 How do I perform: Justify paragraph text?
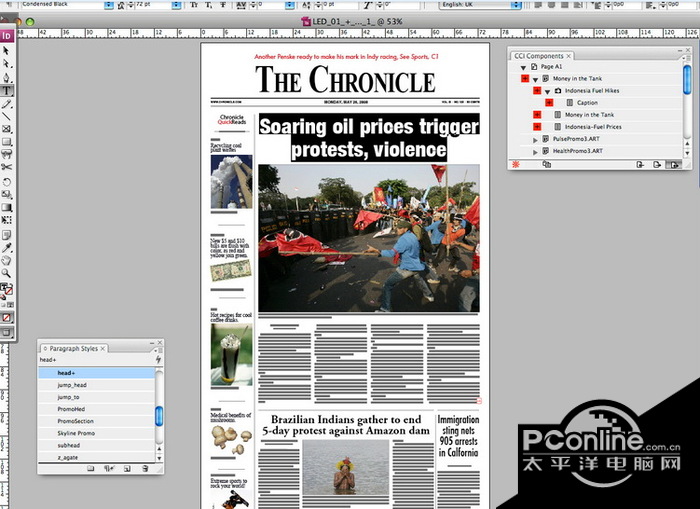[x=578, y=5]
